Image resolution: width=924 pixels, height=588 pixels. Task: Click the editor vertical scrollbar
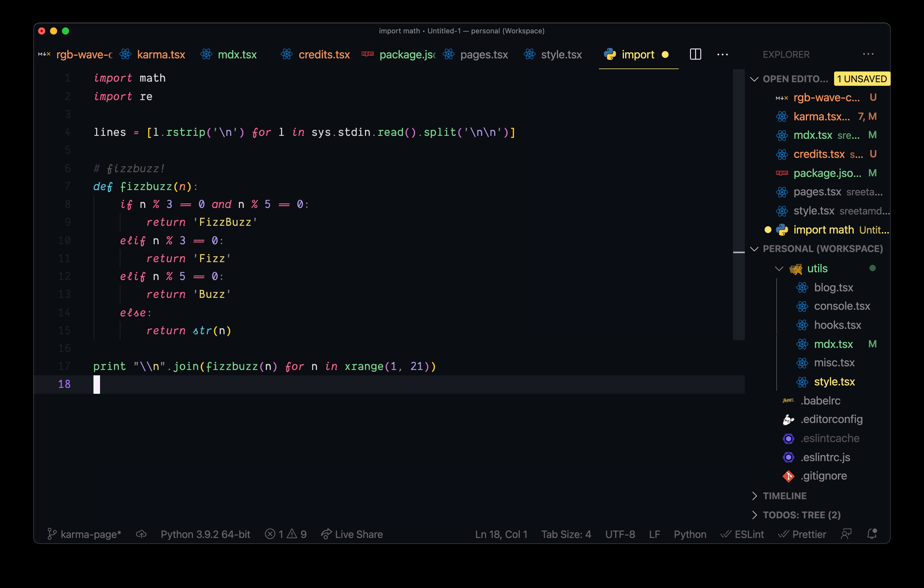pos(739,204)
